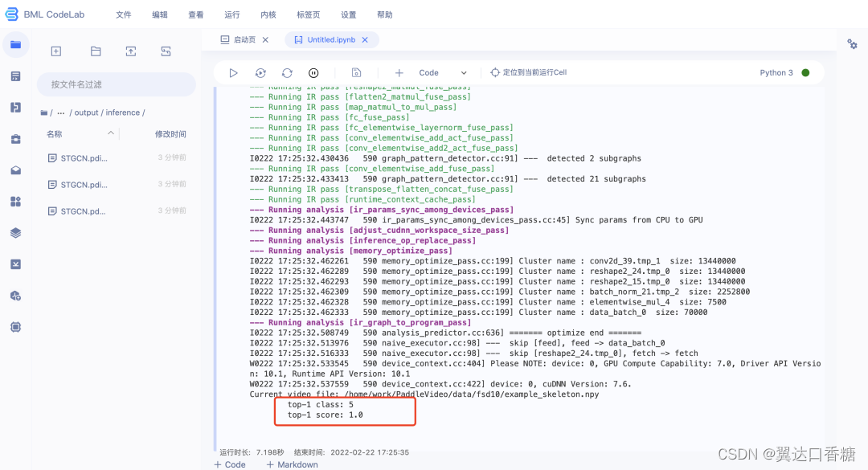Click the restart and run icon
Screen dimensions: 868x470
point(260,72)
